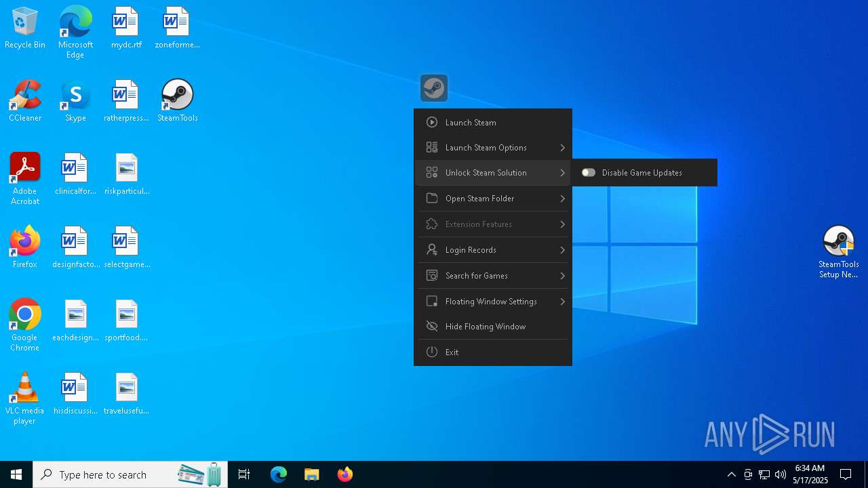The image size is (868, 488).
Task: Open the Login Records menu entry
Action: point(493,249)
